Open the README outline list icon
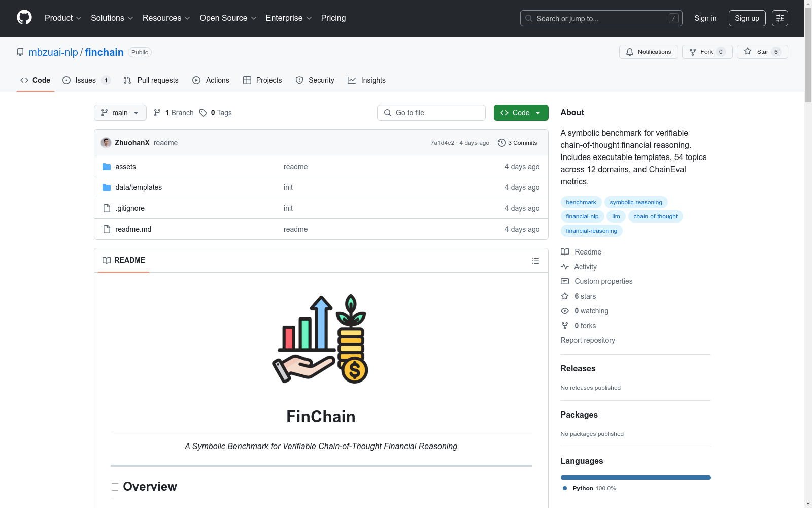Image resolution: width=812 pixels, height=508 pixels. click(535, 261)
